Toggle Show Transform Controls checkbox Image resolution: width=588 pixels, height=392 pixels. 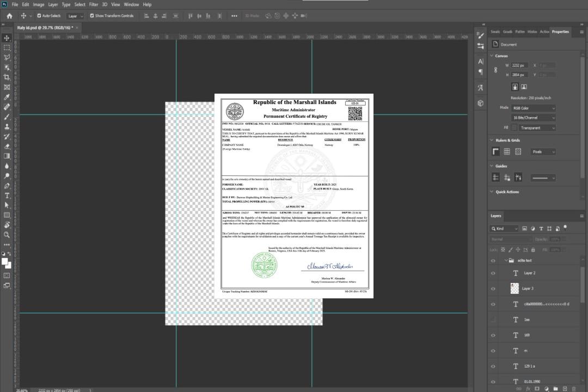92,16
